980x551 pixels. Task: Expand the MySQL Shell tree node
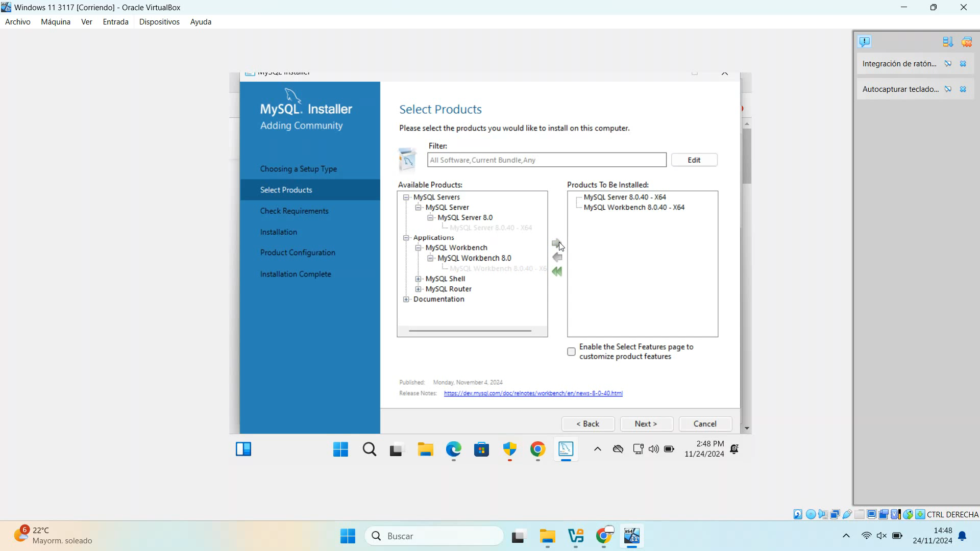(419, 279)
